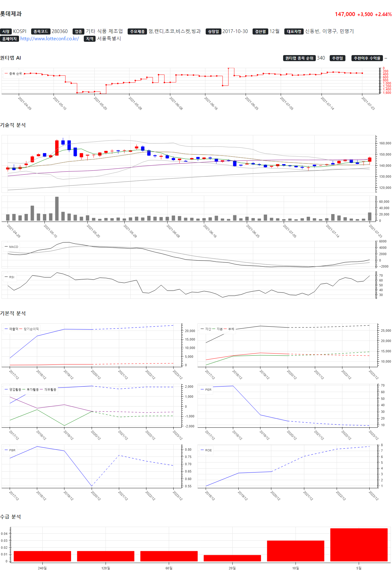Screen dimensions: 392x573
Task: Toggle the PER legend entry
Action: pyautogui.click(x=206, y=390)
